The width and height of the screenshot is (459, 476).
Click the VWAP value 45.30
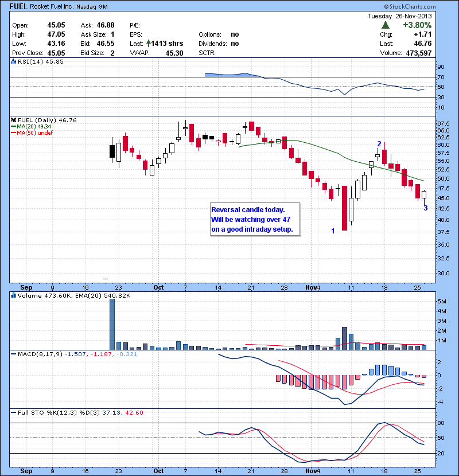(x=174, y=53)
